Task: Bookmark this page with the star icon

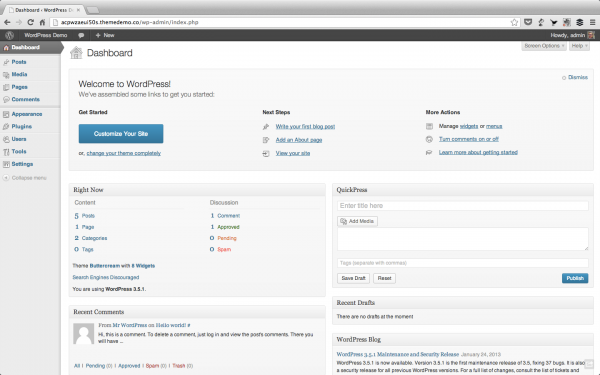Action: click(x=514, y=22)
